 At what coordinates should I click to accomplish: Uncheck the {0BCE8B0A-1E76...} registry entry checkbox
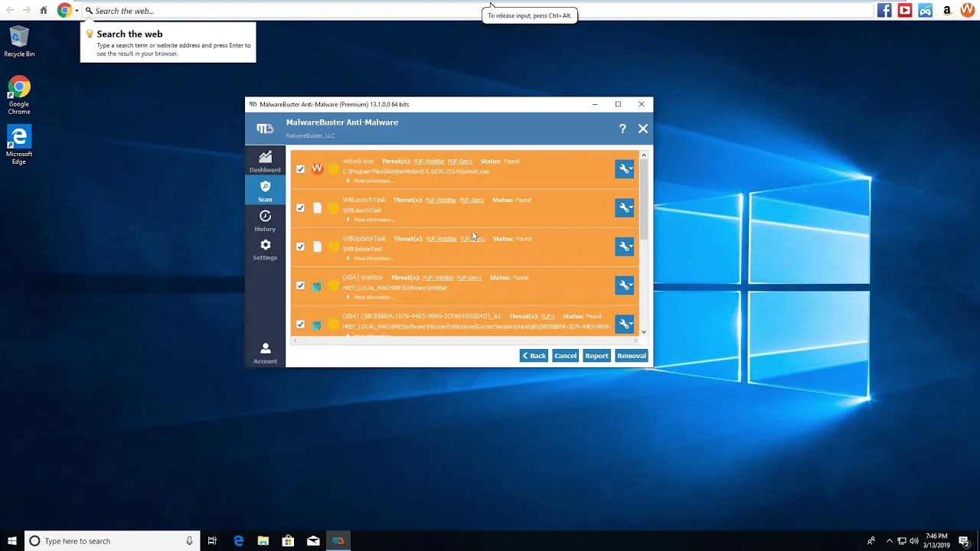coord(300,324)
